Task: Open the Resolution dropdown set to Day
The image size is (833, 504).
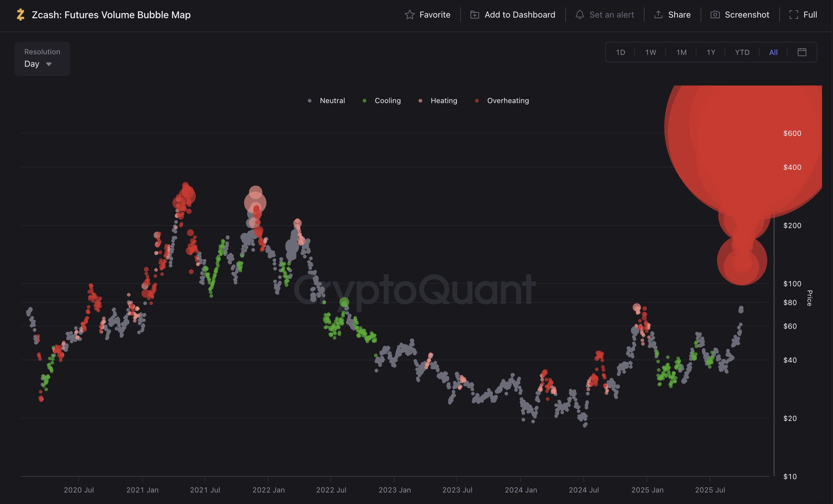Action: click(x=42, y=59)
